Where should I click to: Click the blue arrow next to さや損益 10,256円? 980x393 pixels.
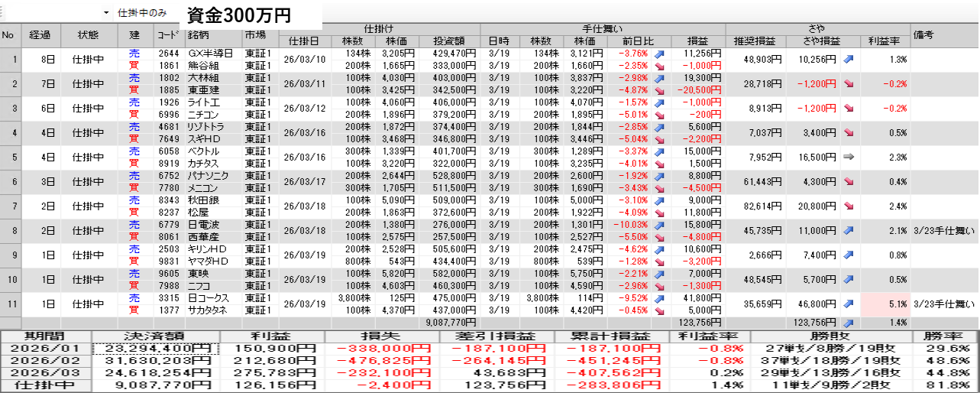(x=849, y=60)
